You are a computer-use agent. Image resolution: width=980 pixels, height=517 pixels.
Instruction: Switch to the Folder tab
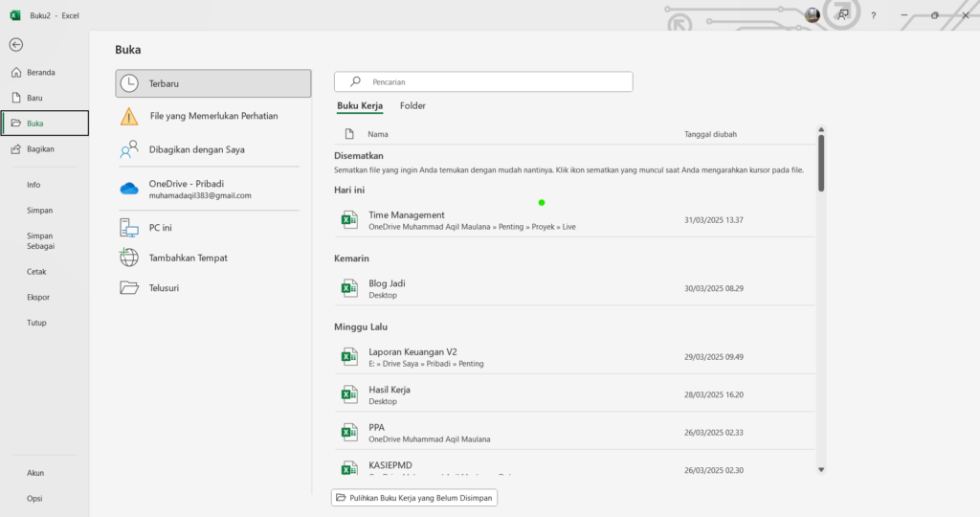coord(412,105)
